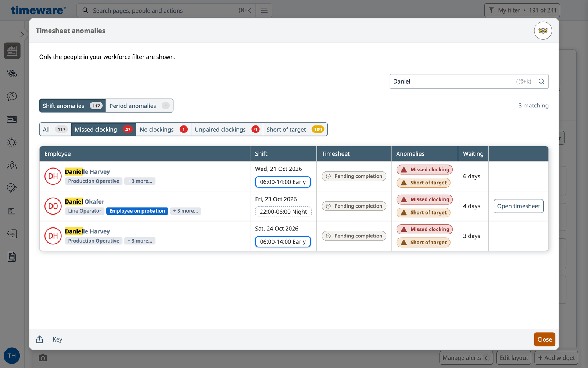
Task: Select the Short of target filter tab
Action: 295,130
